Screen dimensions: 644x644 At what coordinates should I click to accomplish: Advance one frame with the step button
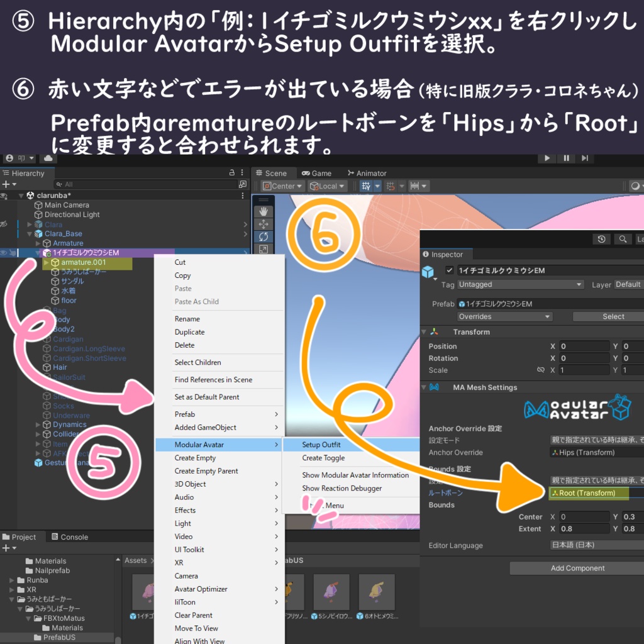coord(585,158)
